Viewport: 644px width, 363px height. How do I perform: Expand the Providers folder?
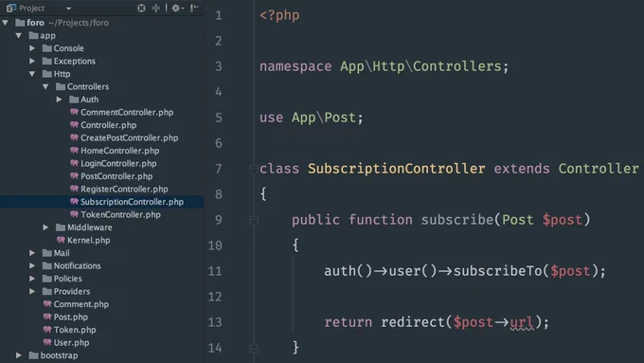tap(32, 291)
